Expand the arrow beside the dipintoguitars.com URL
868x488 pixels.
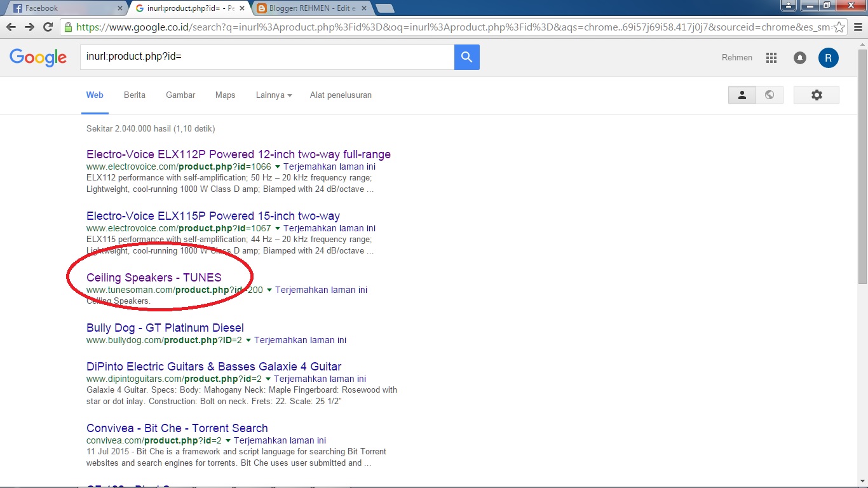coord(268,379)
